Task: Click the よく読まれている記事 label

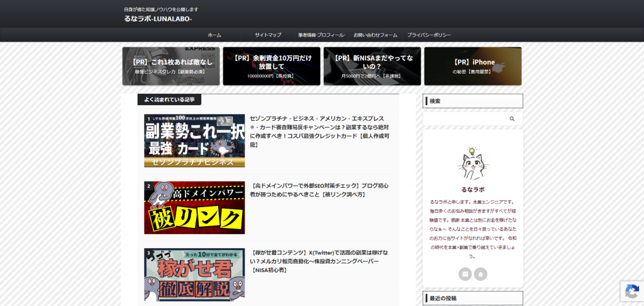Action: [x=169, y=99]
